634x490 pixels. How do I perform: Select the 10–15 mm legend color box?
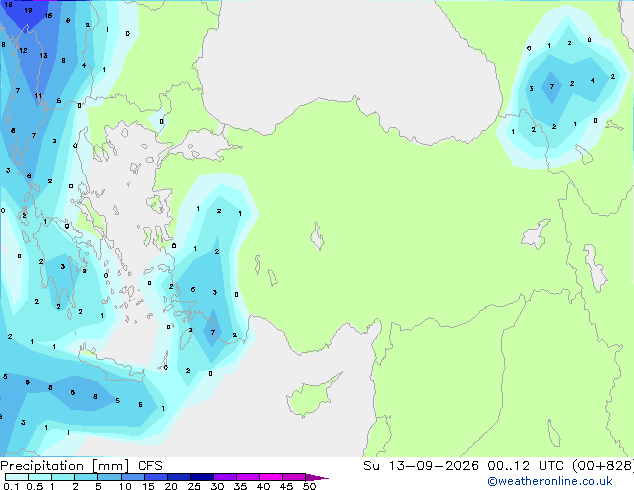133,477
